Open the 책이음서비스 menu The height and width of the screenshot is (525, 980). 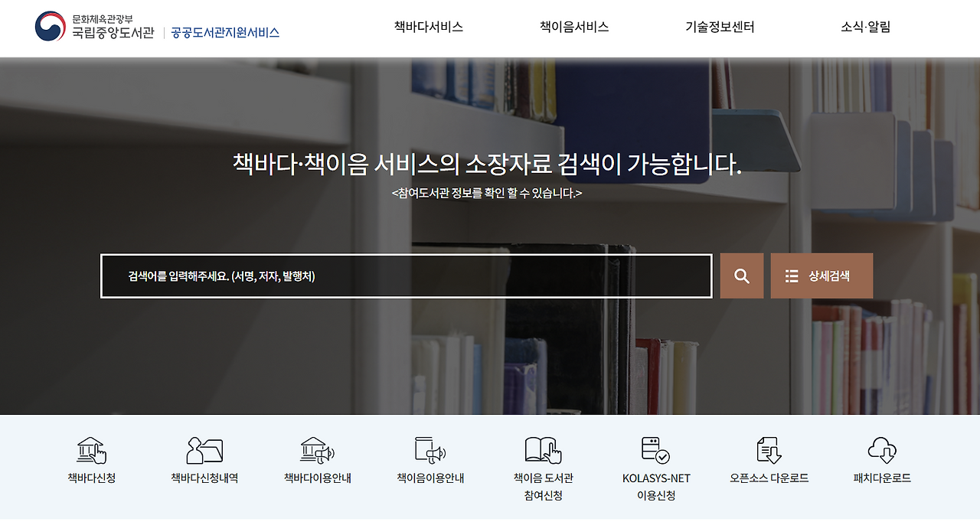tap(574, 28)
